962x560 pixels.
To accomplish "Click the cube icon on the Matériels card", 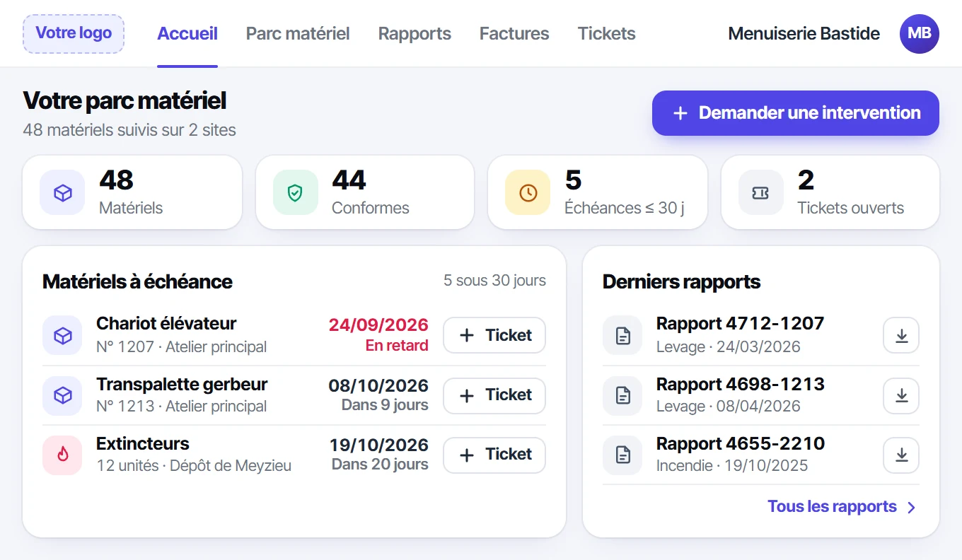I will 62,192.
